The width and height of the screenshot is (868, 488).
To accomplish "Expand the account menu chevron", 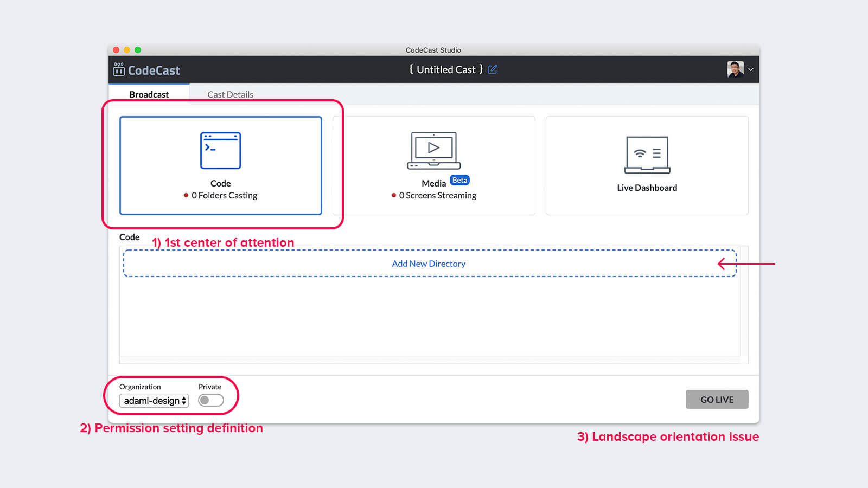I will 751,69.
